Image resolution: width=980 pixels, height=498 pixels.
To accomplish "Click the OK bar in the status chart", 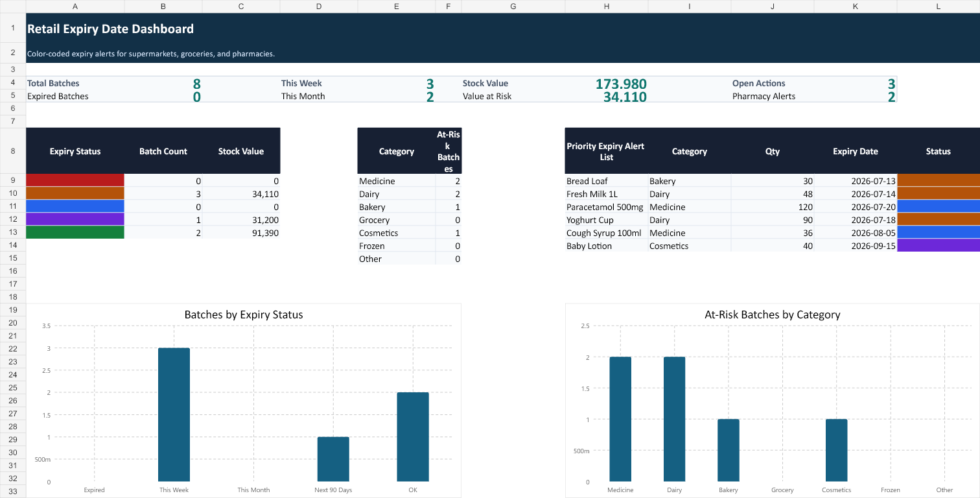I will [413, 437].
